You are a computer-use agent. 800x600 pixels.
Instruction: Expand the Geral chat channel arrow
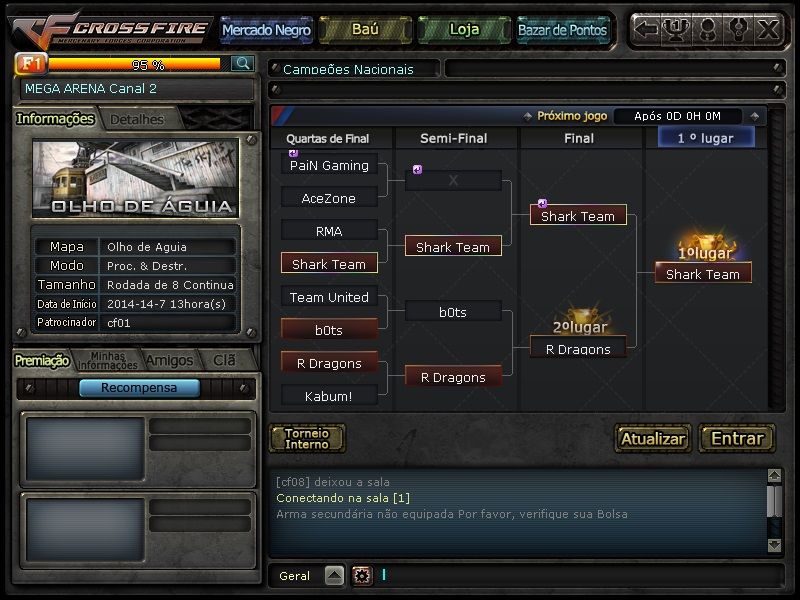(334, 576)
